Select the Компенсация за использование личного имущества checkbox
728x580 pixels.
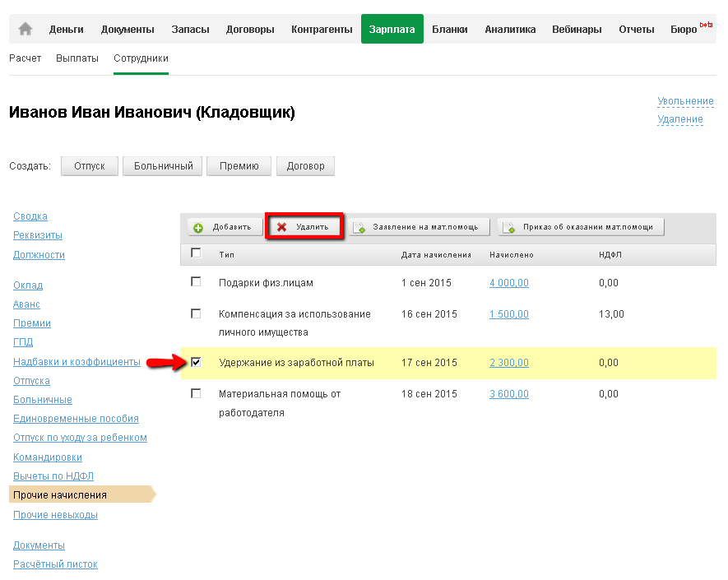coord(196,313)
